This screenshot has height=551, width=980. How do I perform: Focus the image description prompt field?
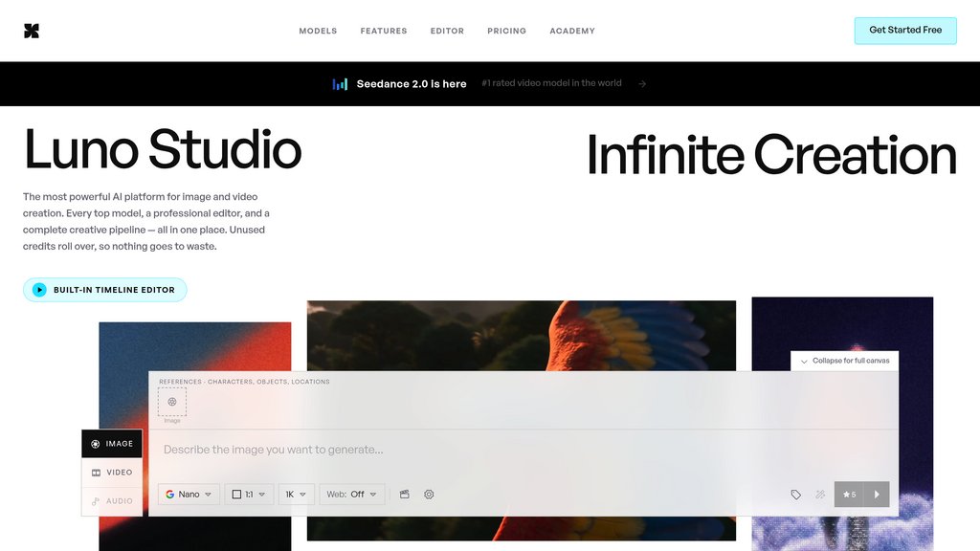pyautogui.click(x=523, y=450)
